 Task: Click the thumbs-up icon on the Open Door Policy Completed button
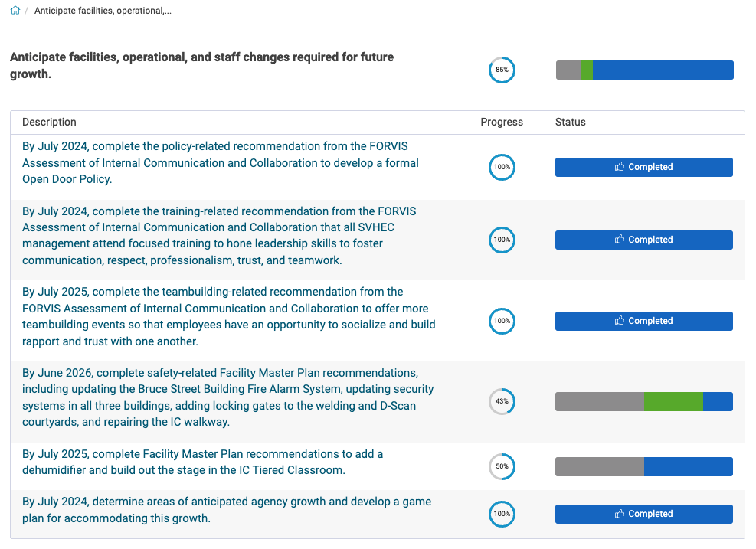[x=619, y=167]
